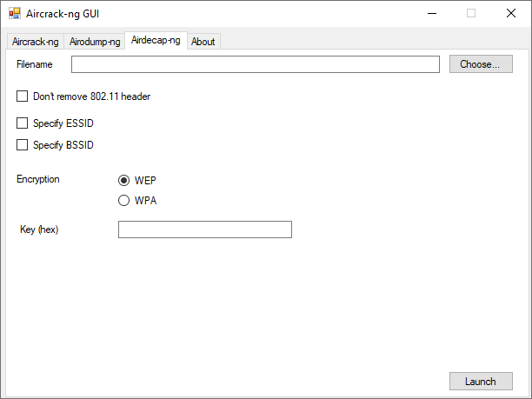Select WEP encryption radio button
This screenshot has width=532, height=399.
123,180
